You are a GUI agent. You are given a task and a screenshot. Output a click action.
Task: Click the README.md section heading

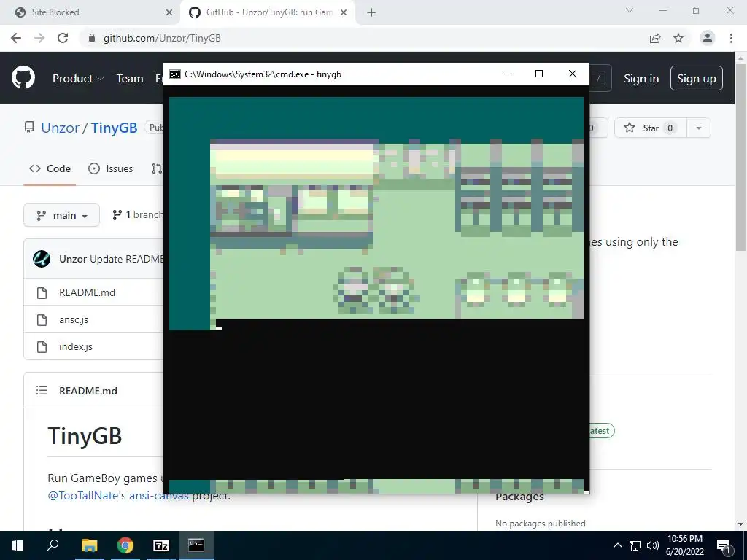[x=88, y=391]
